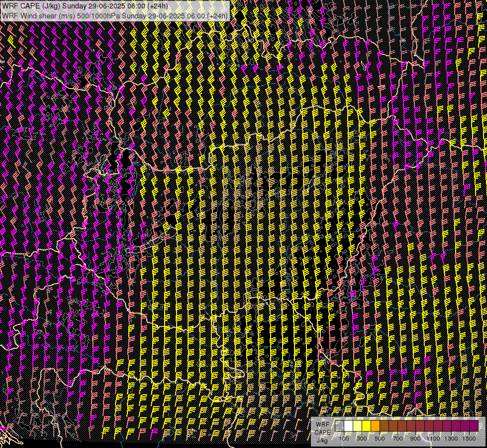Screen dimensions: 487x448
Task: Click the transparent first swatch in legend
Action: [339, 426]
